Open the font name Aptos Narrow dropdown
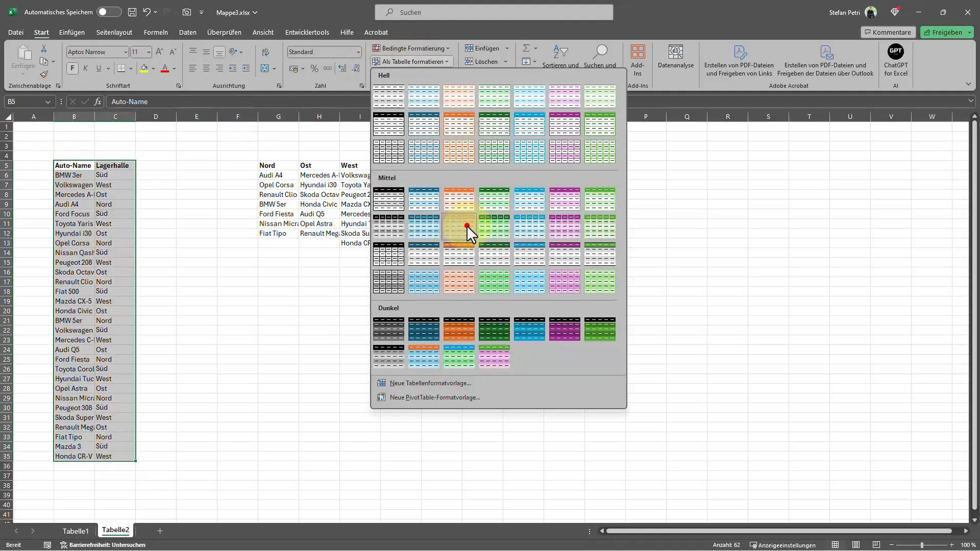This screenshot has width=980, height=551. click(125, 52)
